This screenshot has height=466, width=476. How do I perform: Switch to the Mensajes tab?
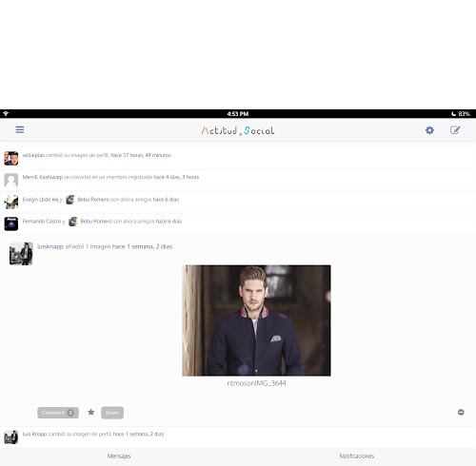tap(119, 456)
